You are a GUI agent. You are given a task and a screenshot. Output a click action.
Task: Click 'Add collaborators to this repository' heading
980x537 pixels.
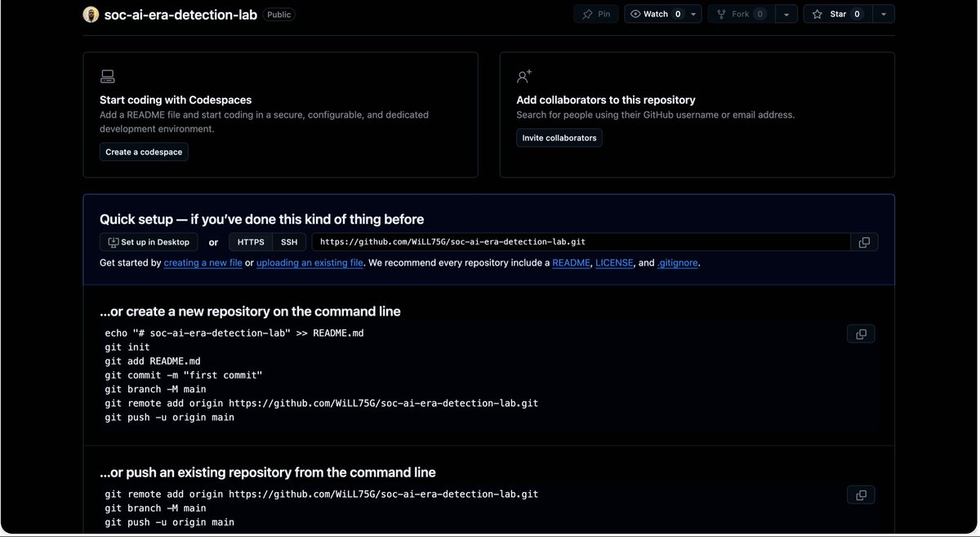coord(606,100)
